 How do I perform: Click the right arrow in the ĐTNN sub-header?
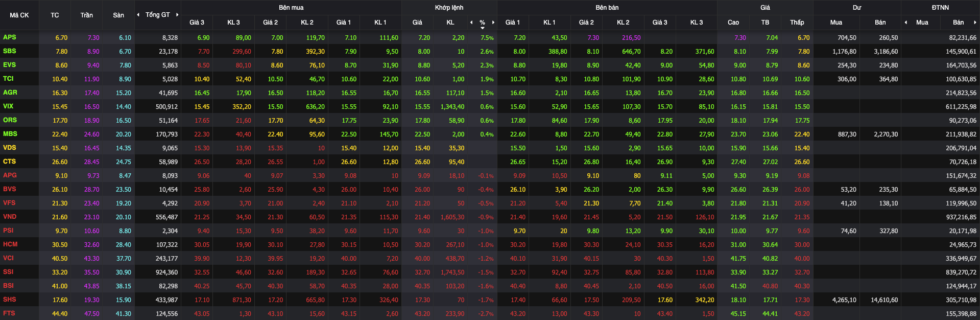point(975,22)
